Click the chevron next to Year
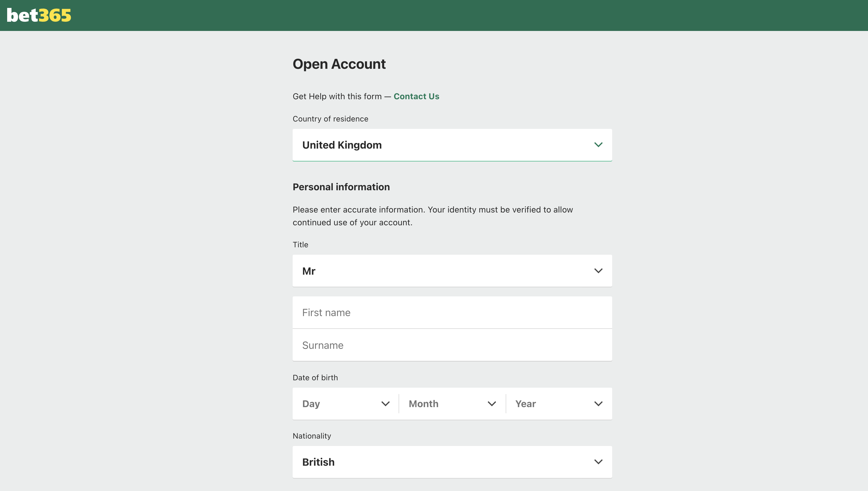Image resolution: width=868 pixels, height=491 pixels. pos(598,404)
